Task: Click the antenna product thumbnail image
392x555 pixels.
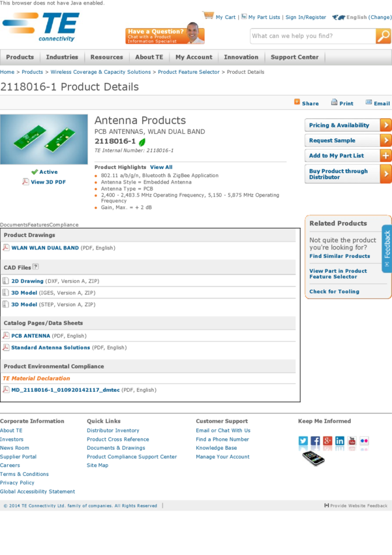Action: coord(44,139)
